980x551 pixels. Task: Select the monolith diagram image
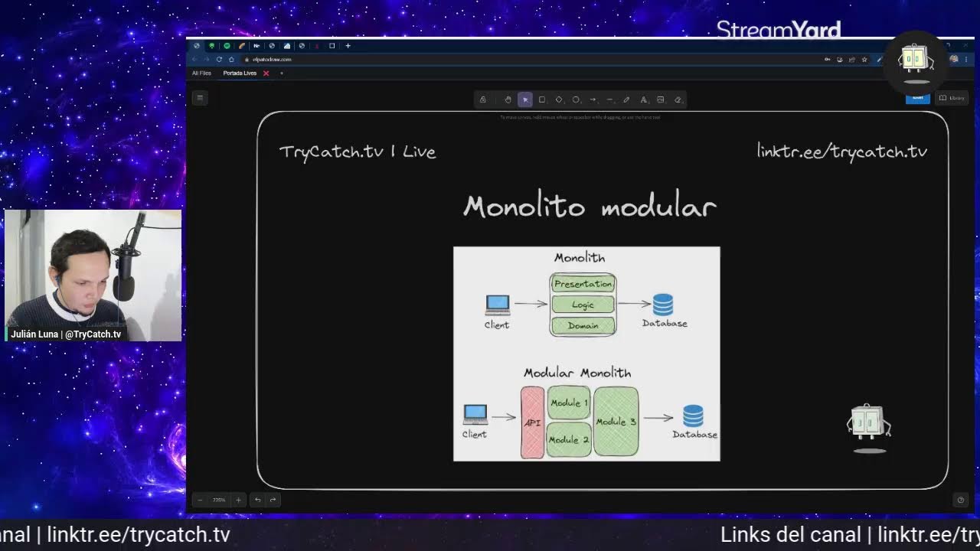click(x=586, y=354)
